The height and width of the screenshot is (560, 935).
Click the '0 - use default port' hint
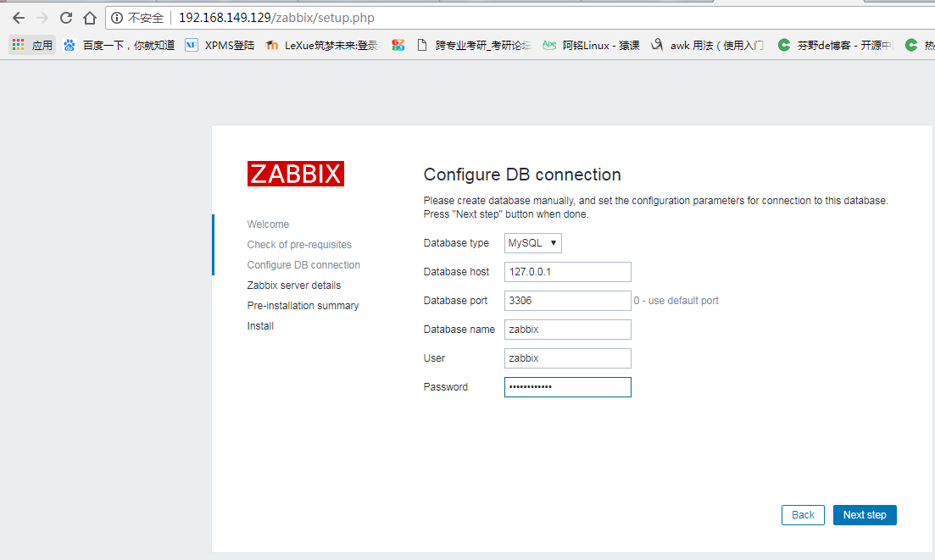click(x=676, y=301)
